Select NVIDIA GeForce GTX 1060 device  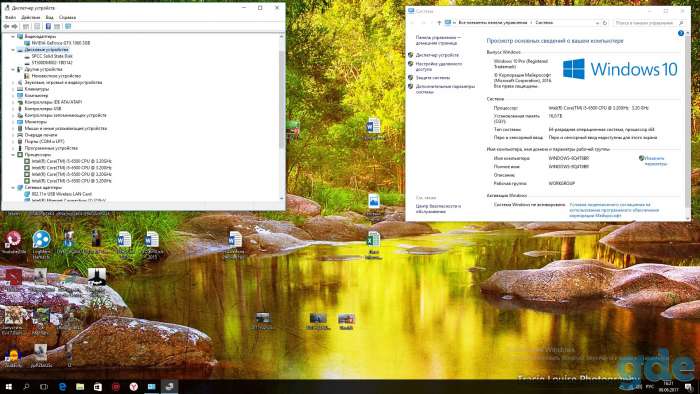click(x=57, y=43)
